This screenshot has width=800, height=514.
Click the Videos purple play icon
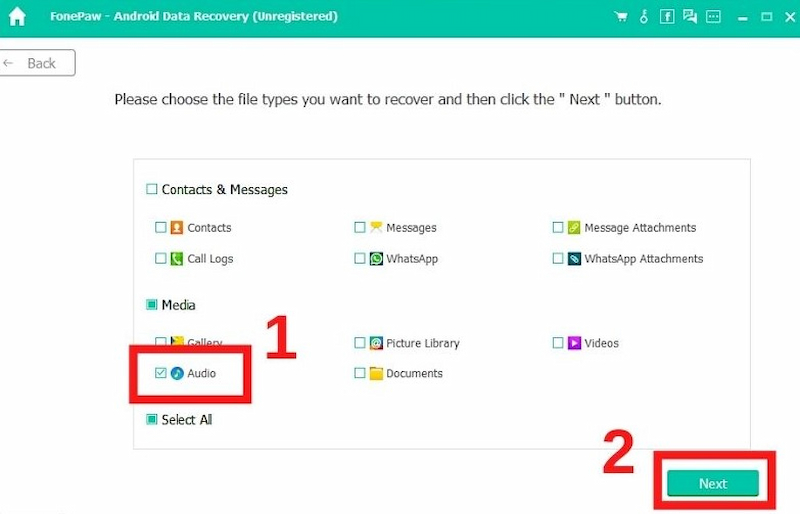coord(574,343)
